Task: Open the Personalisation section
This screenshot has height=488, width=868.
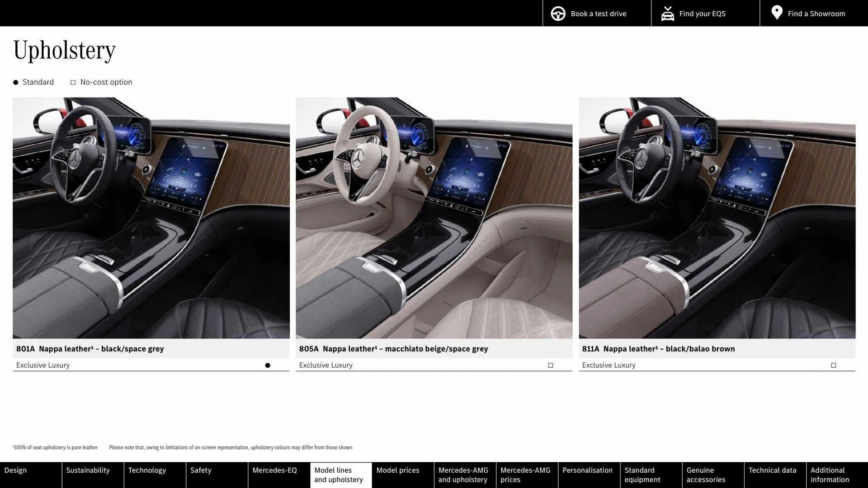Action: 588,470
